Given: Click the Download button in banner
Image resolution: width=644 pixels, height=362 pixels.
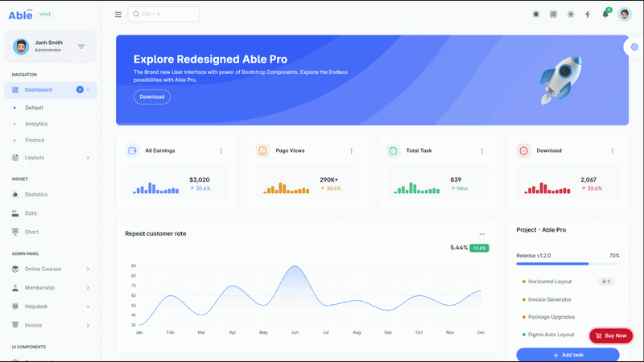Looking at the screenshot, I should pos(152,97).
